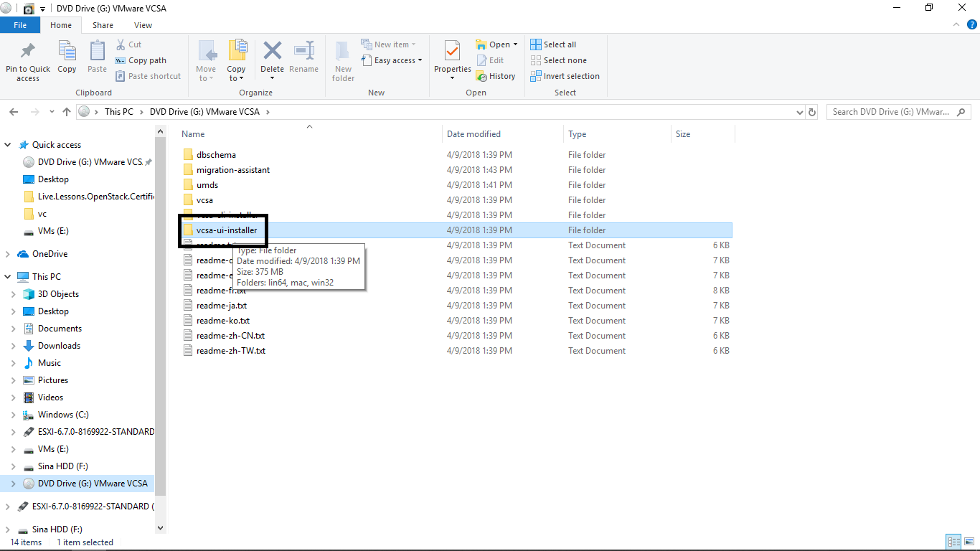This screenshot has height=551, width=980.
Task: Click the History icon in Open group
Action: 496,76
